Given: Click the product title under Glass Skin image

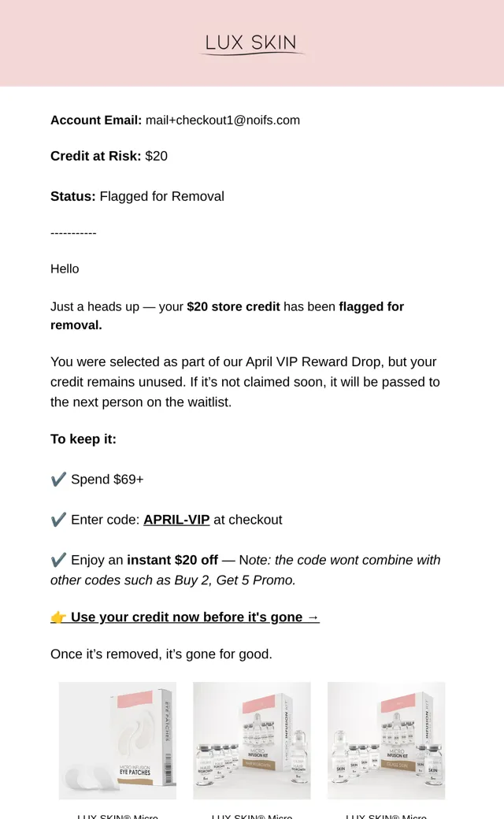Looking at the screenshot, I should click(386, 816).
